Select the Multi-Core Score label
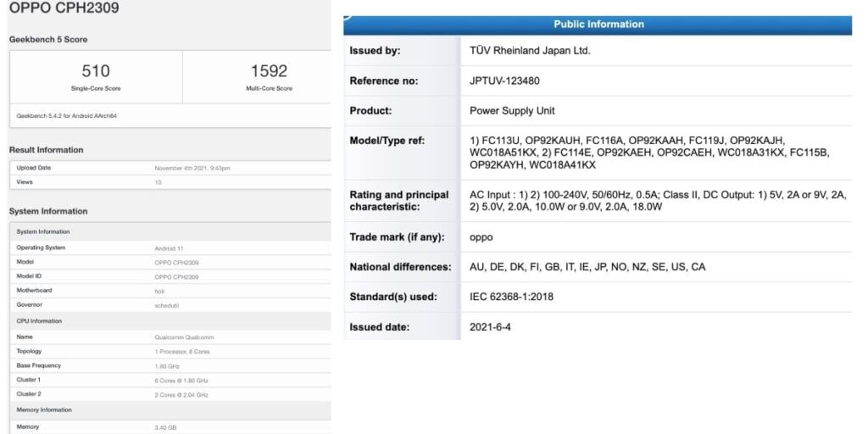The height and width of the screenshot is (434, 868). pyautogui.click(x=269, y=88)
